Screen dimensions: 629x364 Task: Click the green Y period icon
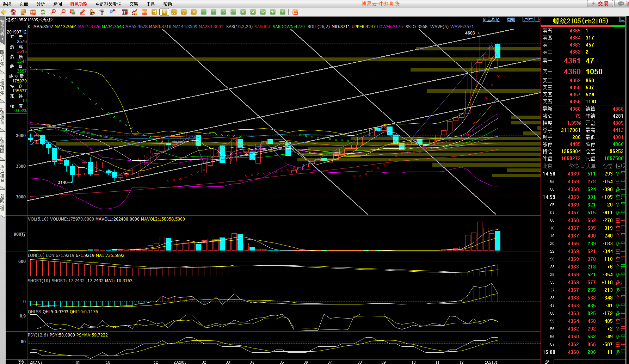283,12
